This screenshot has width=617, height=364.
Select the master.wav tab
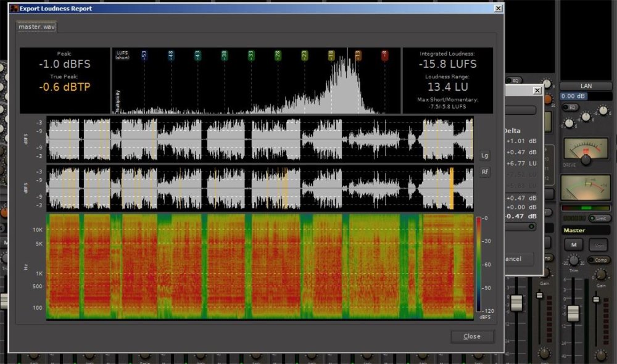(x=36, y=27)
